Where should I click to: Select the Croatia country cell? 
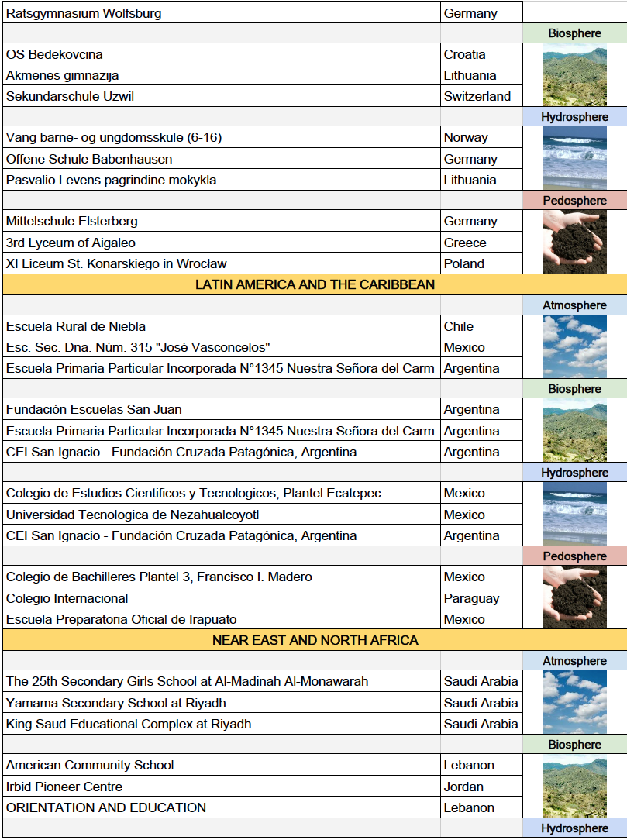click(481, 54)
